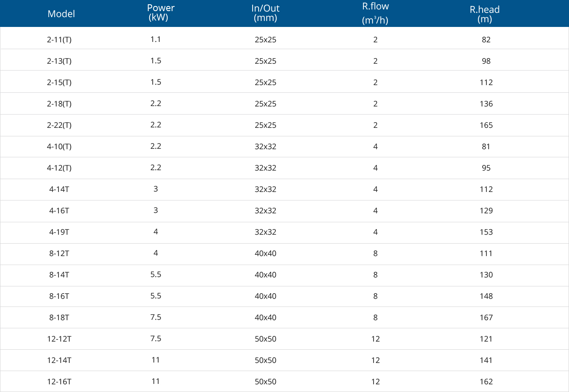Click R.head value 167
The image size is (569, 392).
pos(486,318)
